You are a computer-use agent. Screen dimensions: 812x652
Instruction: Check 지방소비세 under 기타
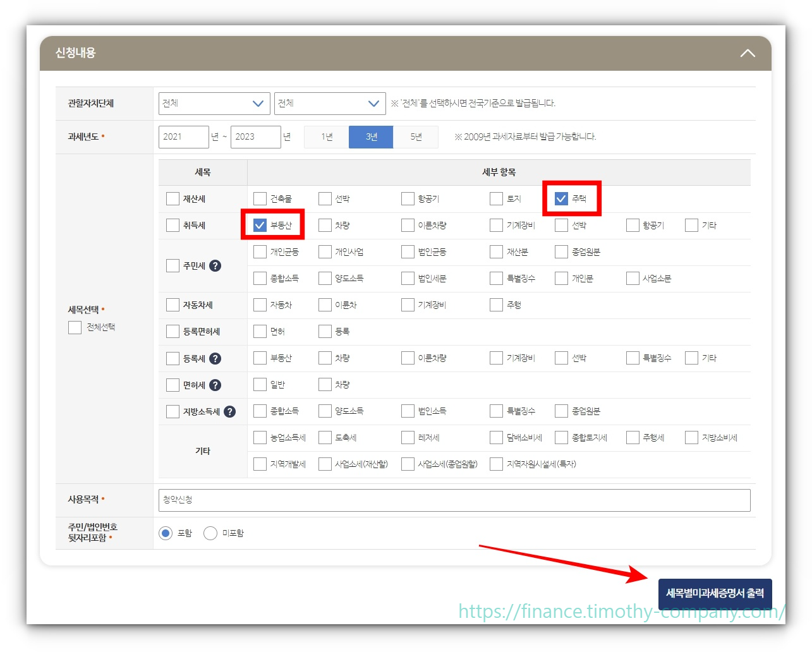[x=691, y=438]
